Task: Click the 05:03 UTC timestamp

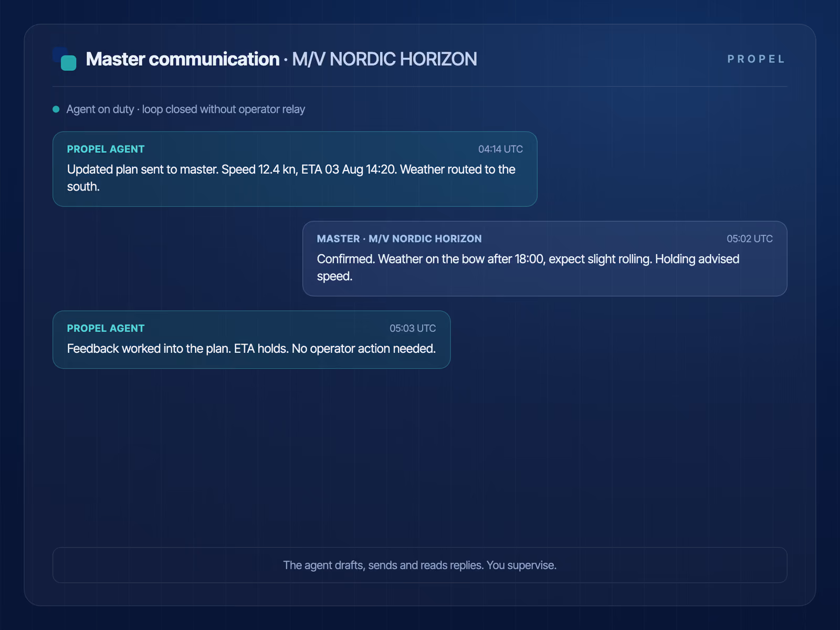Action: [x=413, y=328]
